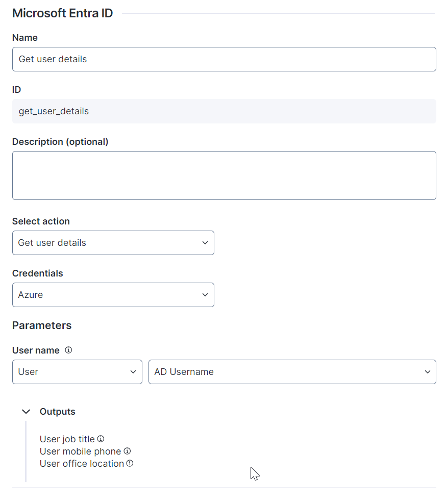Open the User source type dropdown
The height and width of the screenshot is (504, 446).
coord(77,372)
